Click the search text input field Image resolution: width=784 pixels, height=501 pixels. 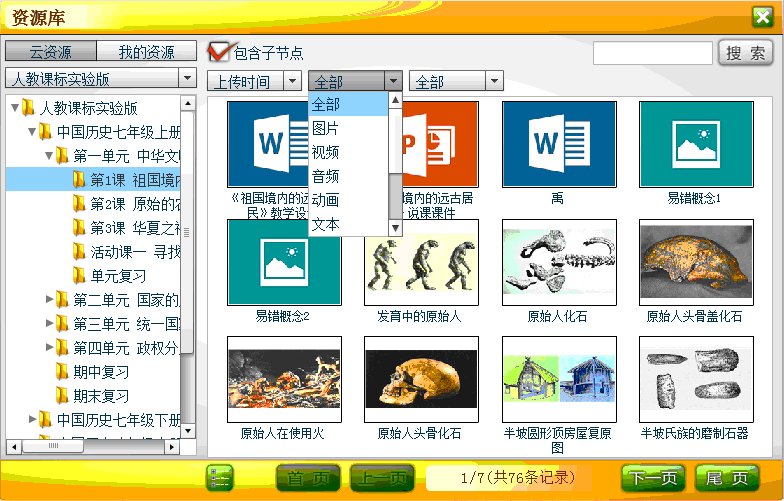click(x=652, y=53)
